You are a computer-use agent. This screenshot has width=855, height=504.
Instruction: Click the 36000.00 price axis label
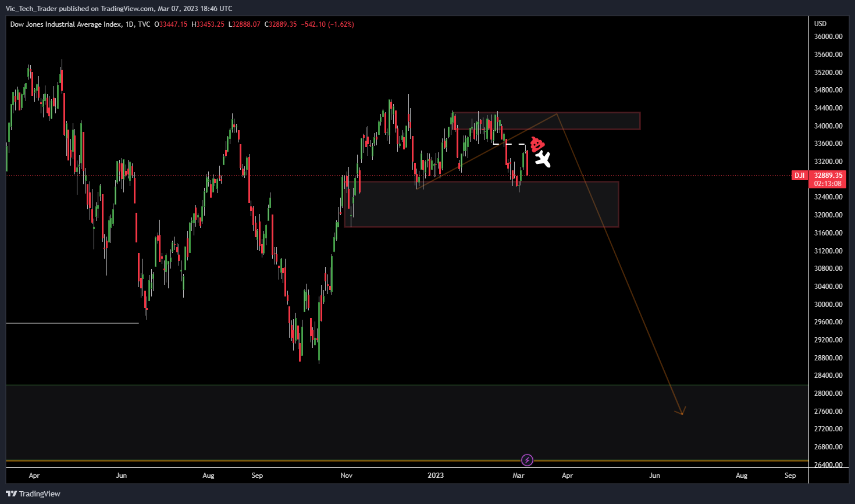[828, 37]
